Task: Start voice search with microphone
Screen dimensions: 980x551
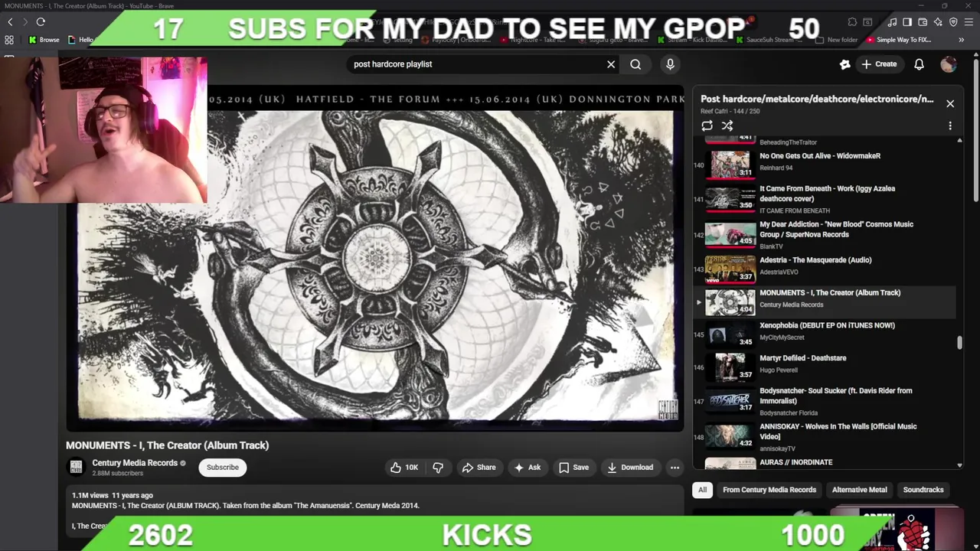Action: (x=670, y=64)
